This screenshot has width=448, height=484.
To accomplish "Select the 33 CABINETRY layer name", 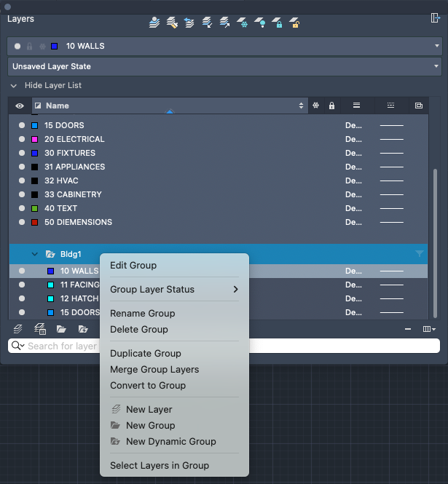I will pos(73,194).
